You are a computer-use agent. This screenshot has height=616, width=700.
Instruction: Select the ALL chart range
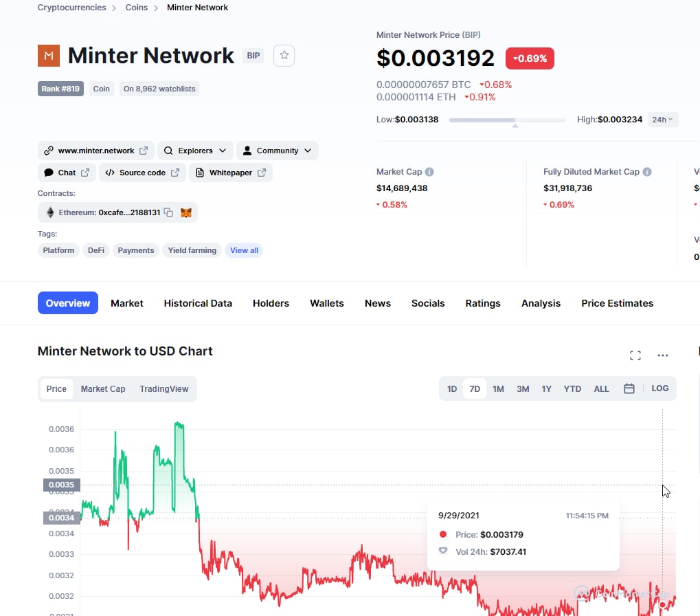(601, 389)
